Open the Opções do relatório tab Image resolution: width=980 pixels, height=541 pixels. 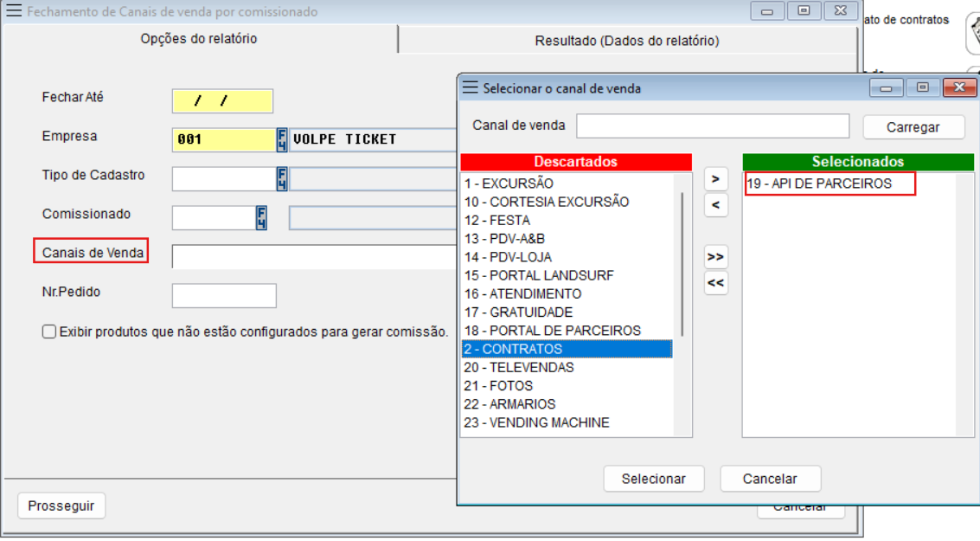[199, 39]
